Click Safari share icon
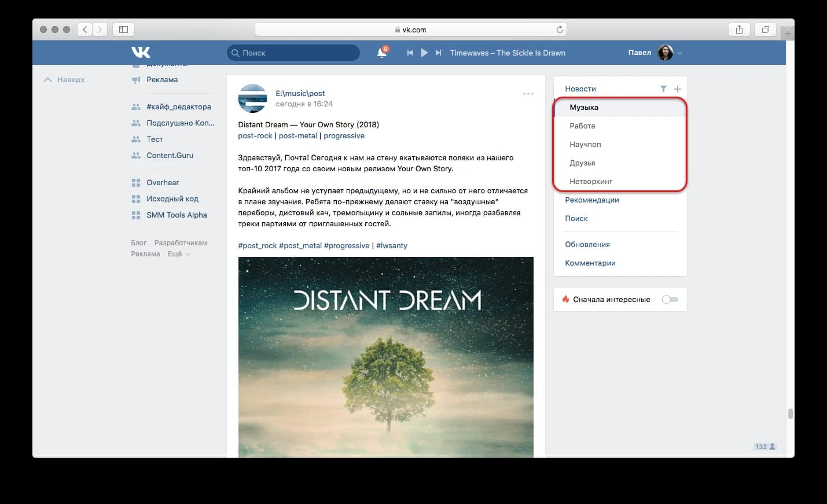Screen dimensions: 827x504 pyautogui.click(x=739, y=30)
